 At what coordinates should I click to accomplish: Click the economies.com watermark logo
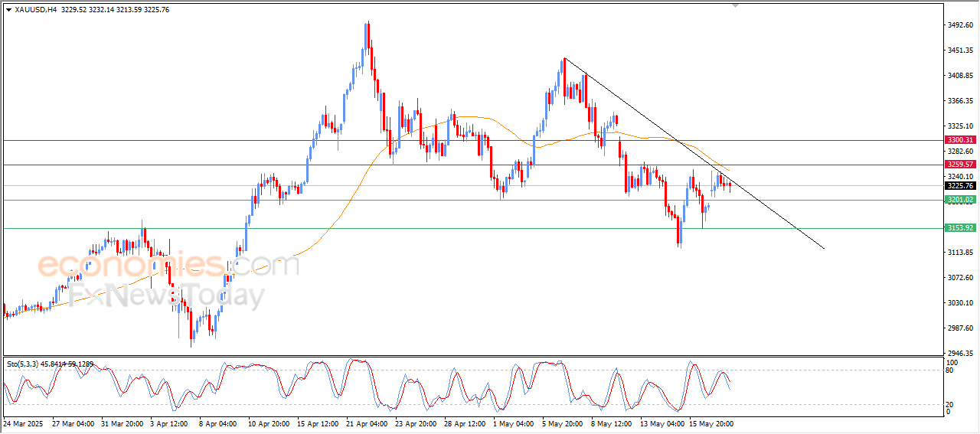168,265
